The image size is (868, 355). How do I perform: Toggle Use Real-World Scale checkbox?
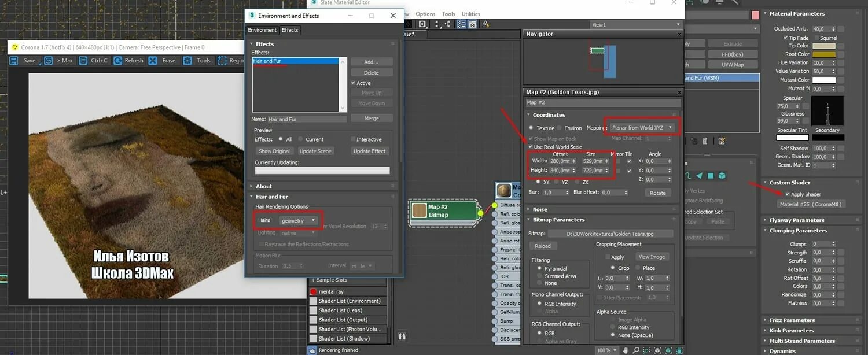click(531, 147)
